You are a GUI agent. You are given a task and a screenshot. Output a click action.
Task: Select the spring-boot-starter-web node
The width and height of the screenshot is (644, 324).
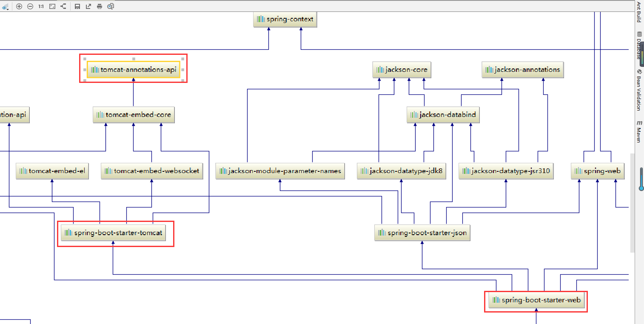[536, 300]
